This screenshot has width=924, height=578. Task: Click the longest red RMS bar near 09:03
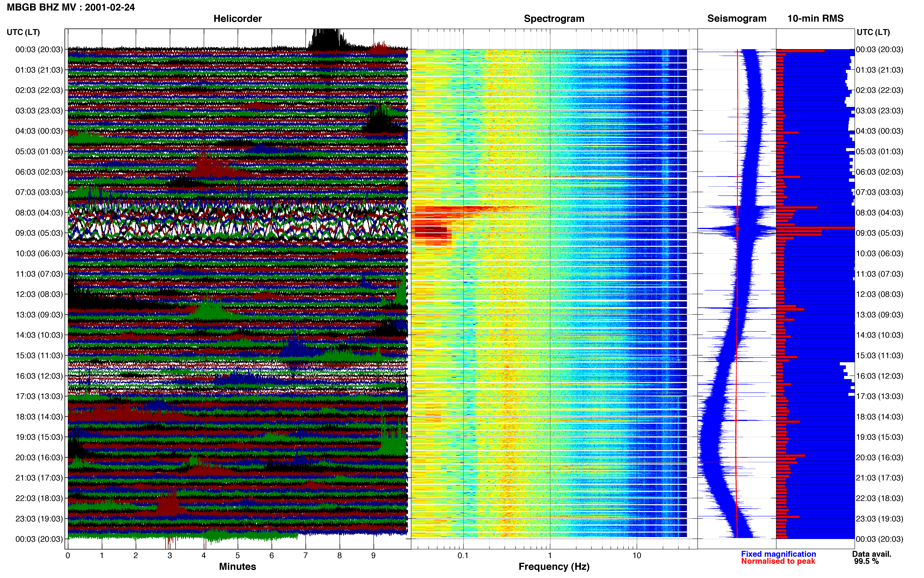[815, 228]
